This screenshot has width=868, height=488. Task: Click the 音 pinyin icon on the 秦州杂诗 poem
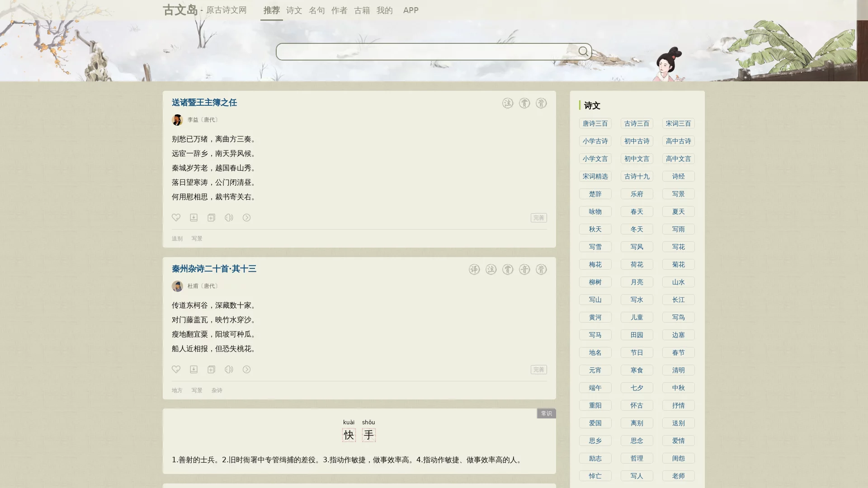click(524, 269)
